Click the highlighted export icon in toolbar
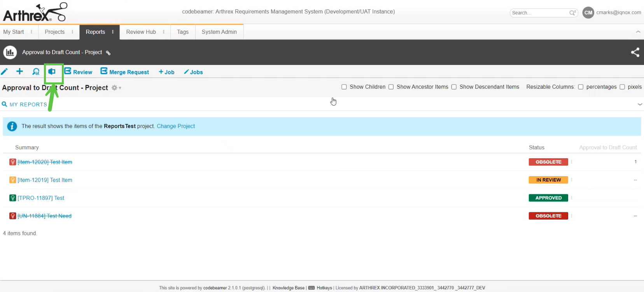 52,72
